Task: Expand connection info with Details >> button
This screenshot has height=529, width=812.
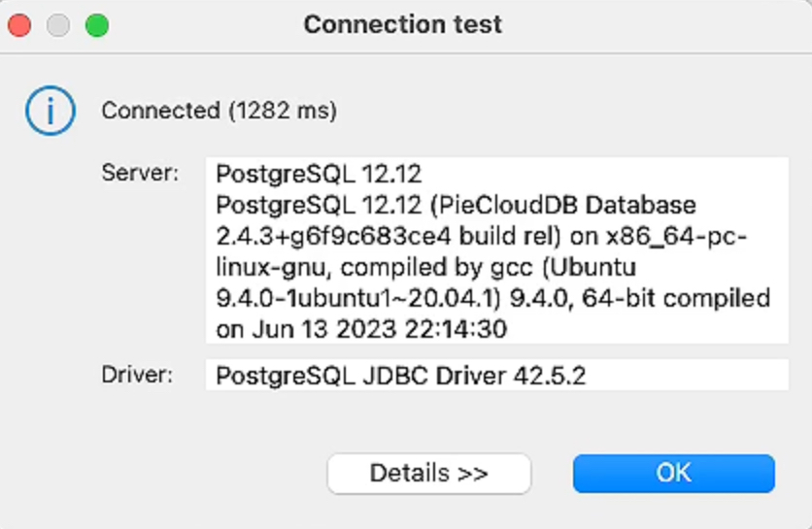Action: click(x=428, y=473)
